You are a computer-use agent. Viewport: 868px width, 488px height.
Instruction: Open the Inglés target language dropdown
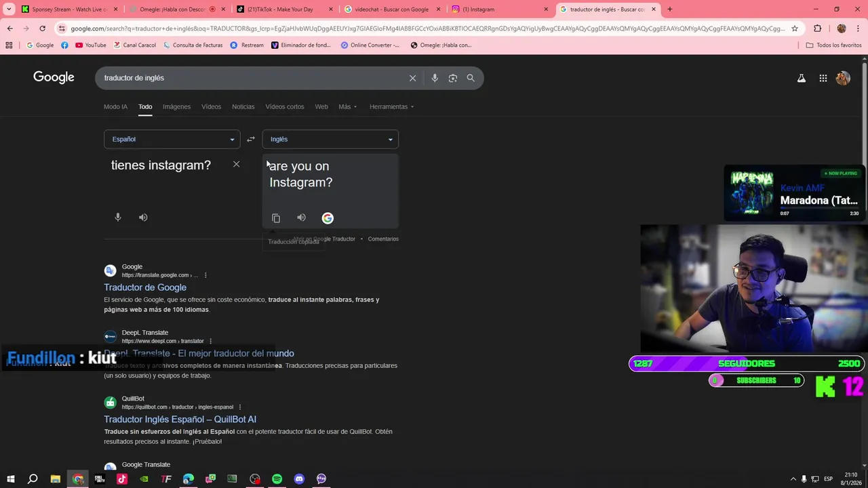330,139
